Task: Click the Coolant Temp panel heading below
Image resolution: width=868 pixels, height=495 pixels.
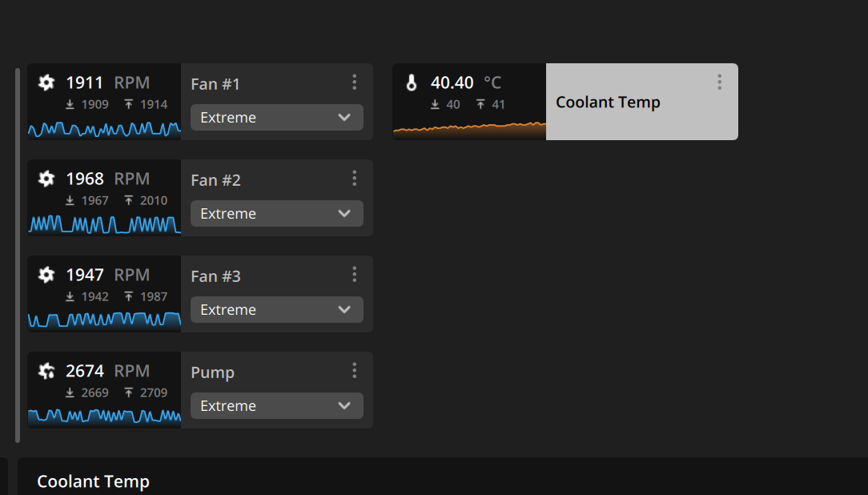Action: (x=93, y=481)
